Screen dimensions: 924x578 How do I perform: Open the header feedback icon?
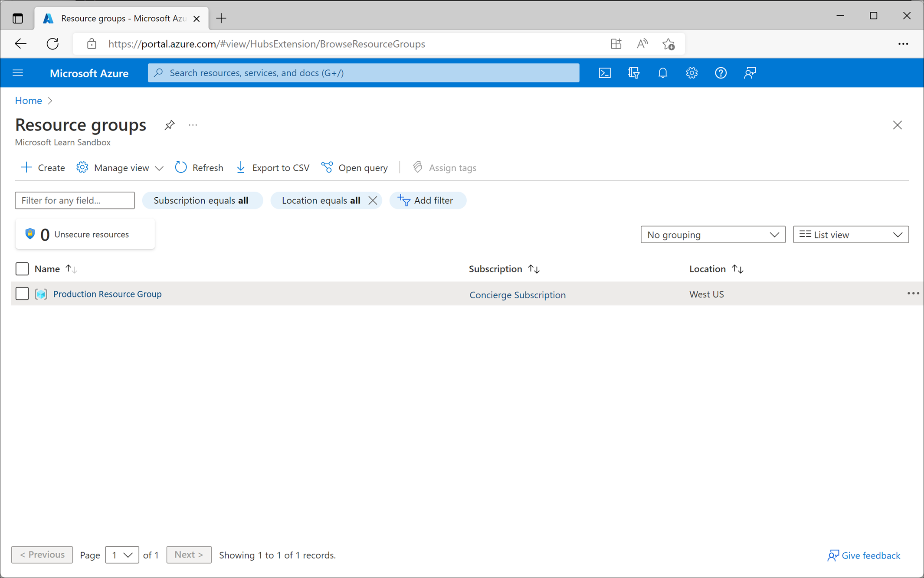750,73
